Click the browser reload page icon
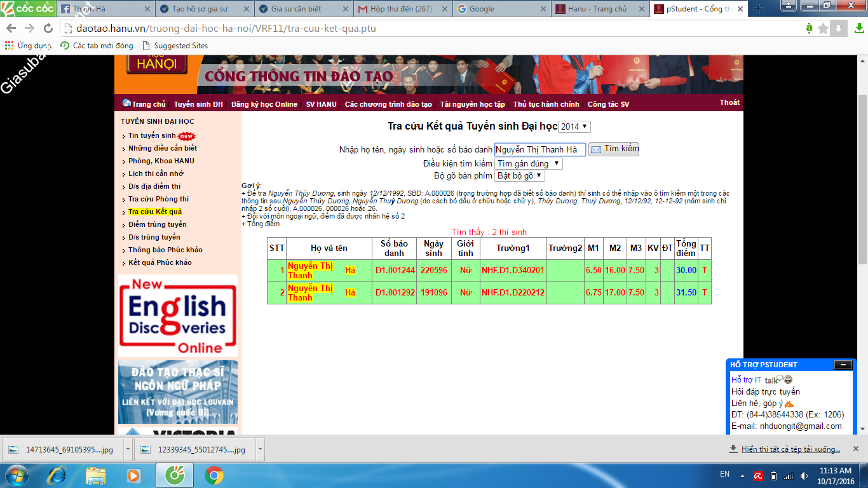Image resolution: width=868 pixels, height=488 pixels. (x=48, y=29)
